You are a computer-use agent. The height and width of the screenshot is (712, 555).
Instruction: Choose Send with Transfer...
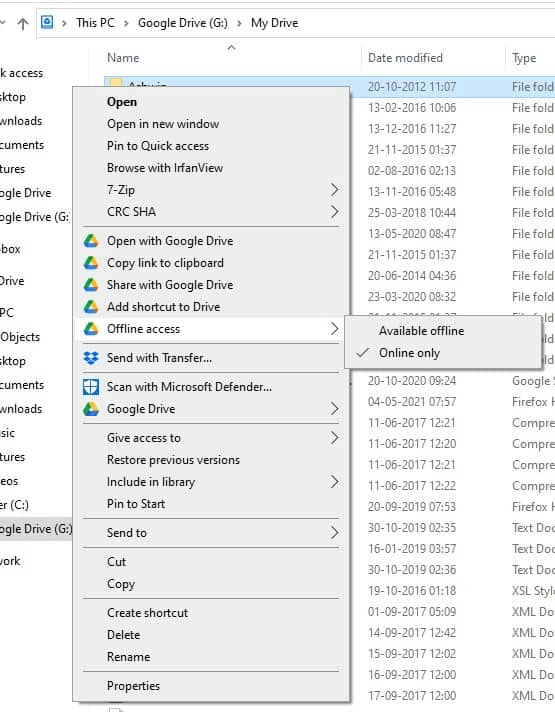pyautogui.click(x=159, y=358)
